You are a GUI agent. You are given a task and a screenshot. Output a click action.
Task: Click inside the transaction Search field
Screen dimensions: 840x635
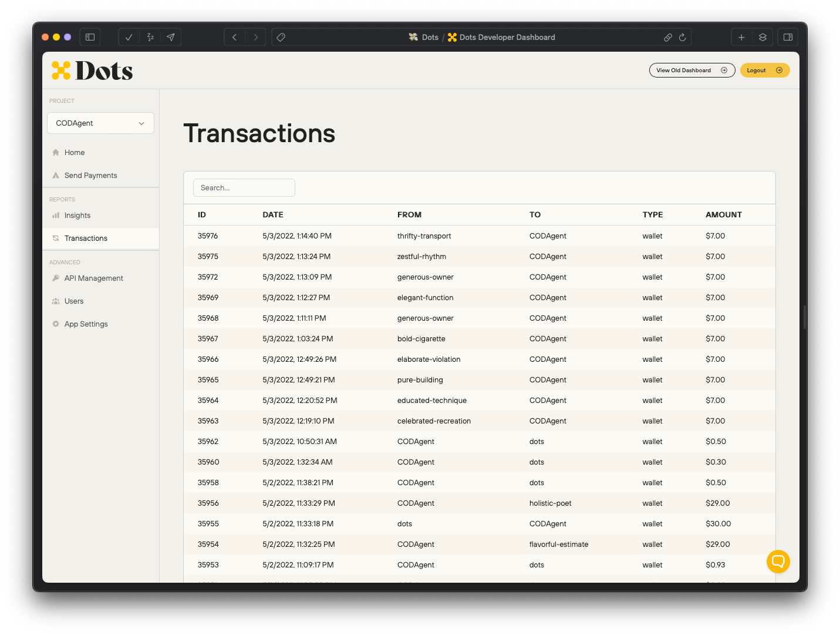click(x=244, y=187)
